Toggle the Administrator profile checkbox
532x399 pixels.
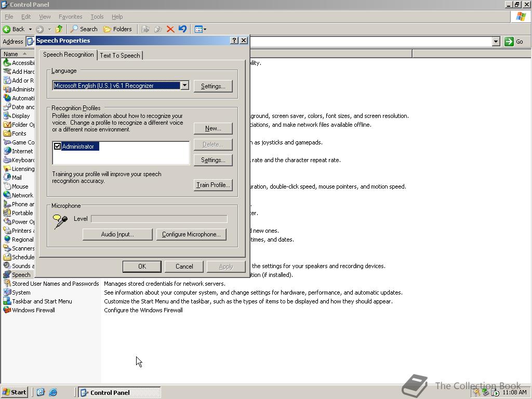coord(57,146)
